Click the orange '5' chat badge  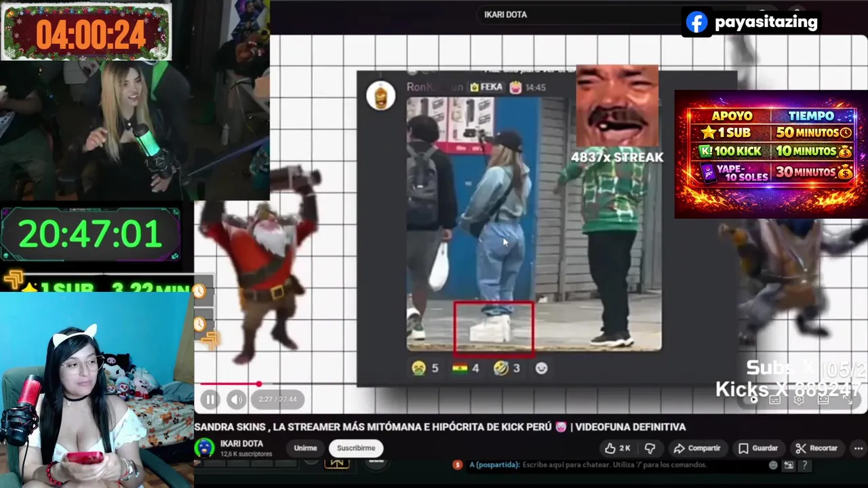(458, 465)
